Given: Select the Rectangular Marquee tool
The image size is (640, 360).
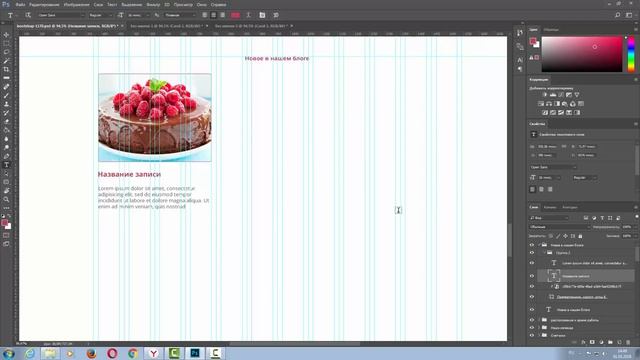Looking at the screenshot, I should 6,43.
